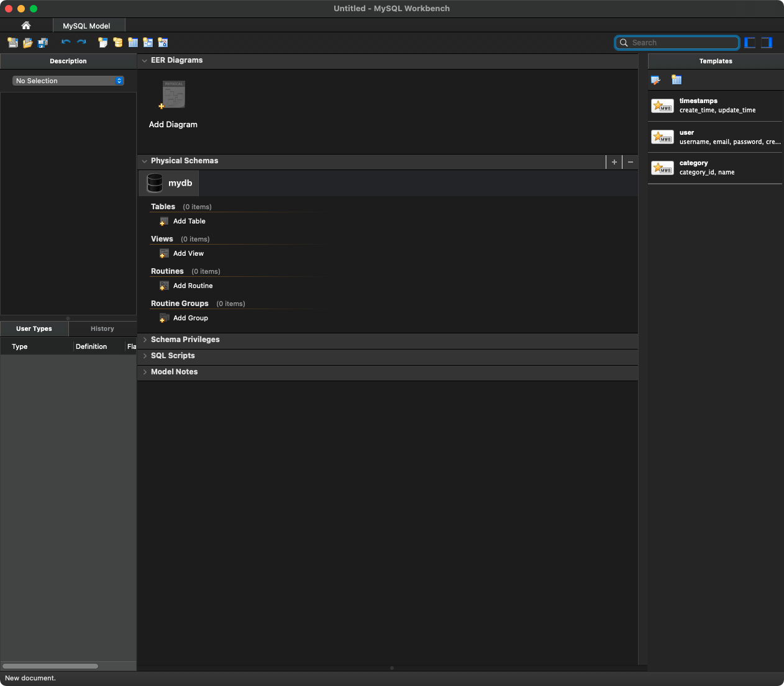Select the user template
This screenshot has height=686, width=784.
715,137
